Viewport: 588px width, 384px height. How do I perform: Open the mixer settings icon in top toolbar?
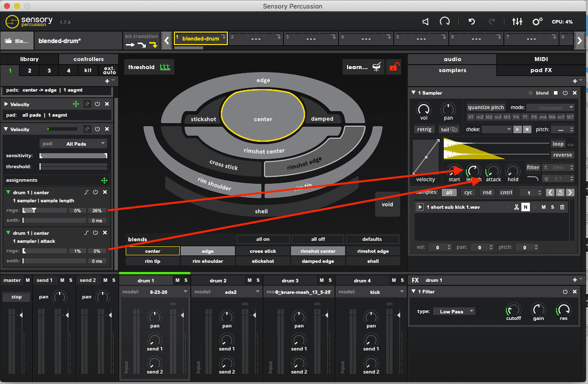[517, 22]
